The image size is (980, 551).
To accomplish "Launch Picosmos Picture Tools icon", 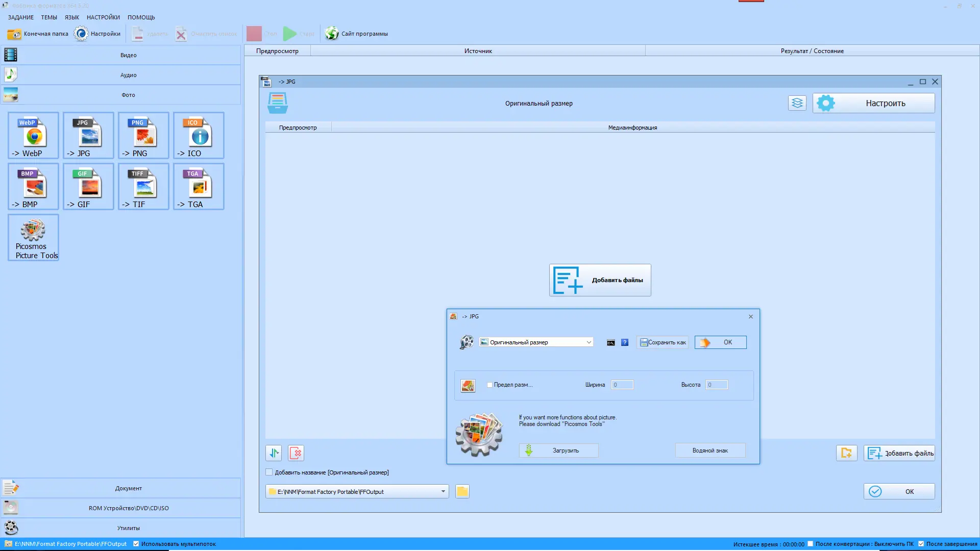I will tap(33, 237).
